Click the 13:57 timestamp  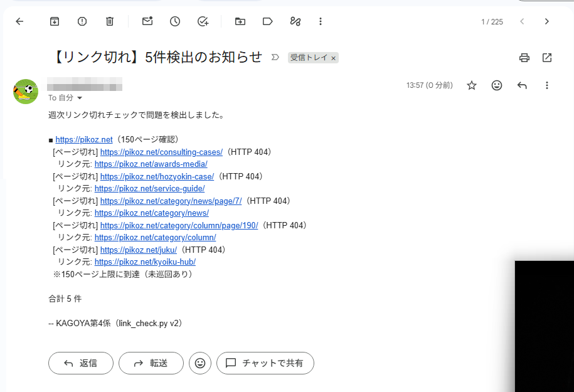(429, 85)
